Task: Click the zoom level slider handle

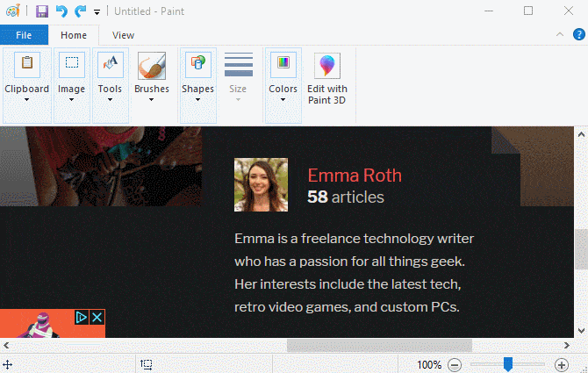Action: pos(508,364)
